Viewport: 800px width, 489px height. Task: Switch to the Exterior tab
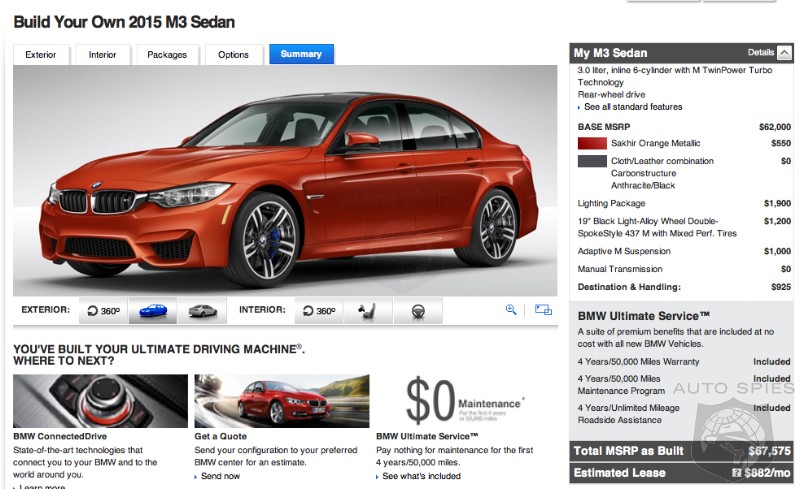tap(41, 54)
